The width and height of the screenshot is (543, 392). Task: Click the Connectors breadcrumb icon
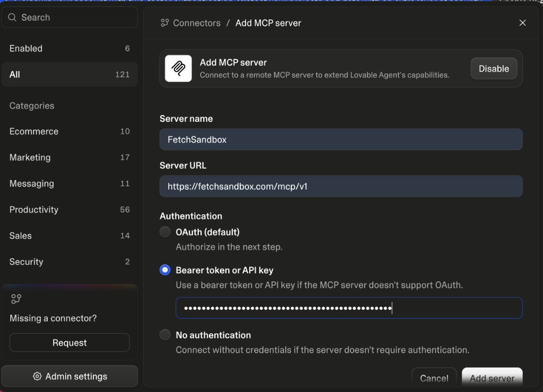coord(165,23)
